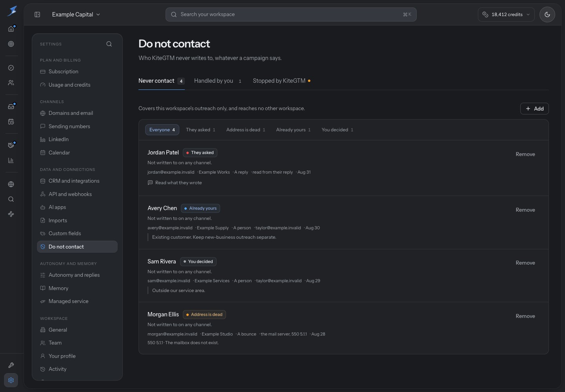The image size is (565, 392).
Task: Open the calendar-clock icon in left rail
Action: [x=11, y=122]
